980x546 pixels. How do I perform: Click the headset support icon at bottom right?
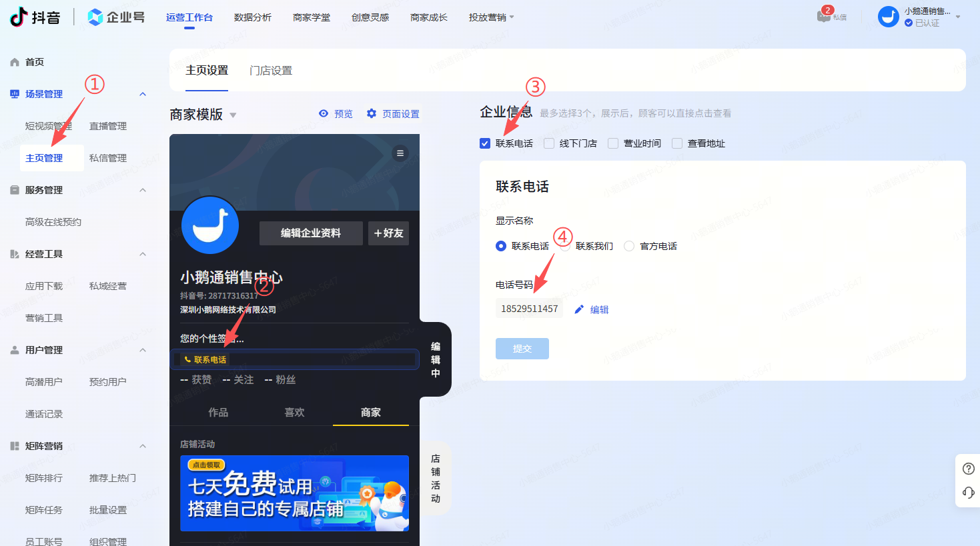[968, 493]
